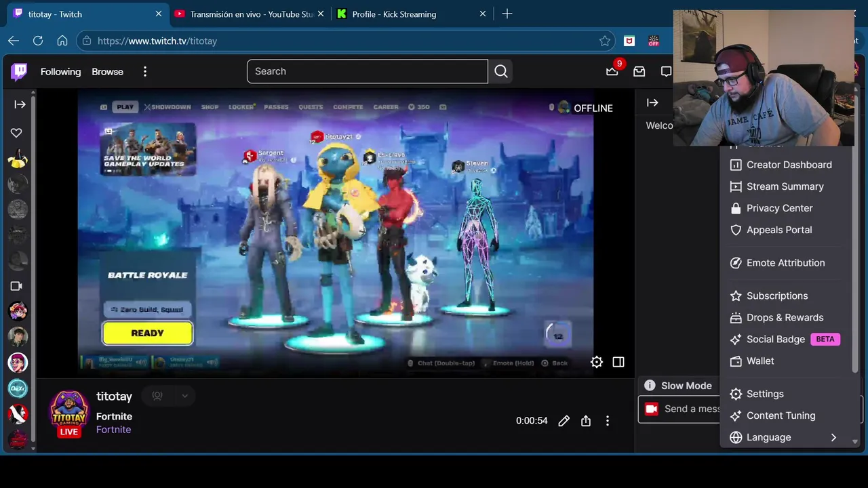Share the stream via share icon
868x488 pixels.
click(586, 421)
